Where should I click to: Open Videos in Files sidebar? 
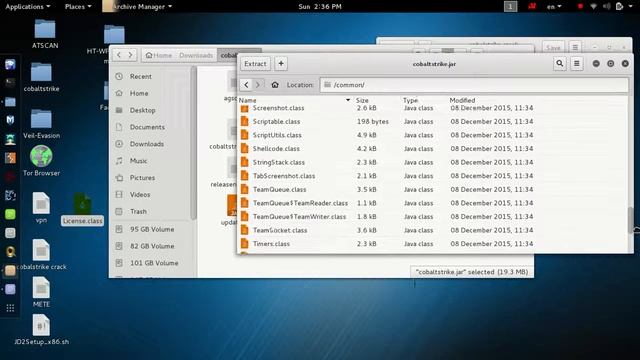151,195
